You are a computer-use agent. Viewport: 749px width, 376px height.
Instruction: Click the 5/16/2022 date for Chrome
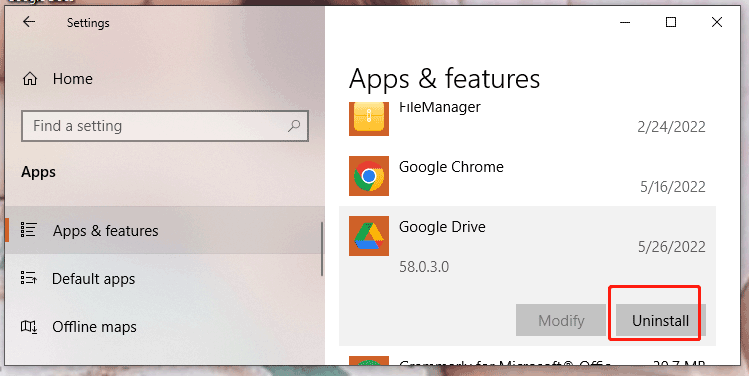click(x=673, y=187)
